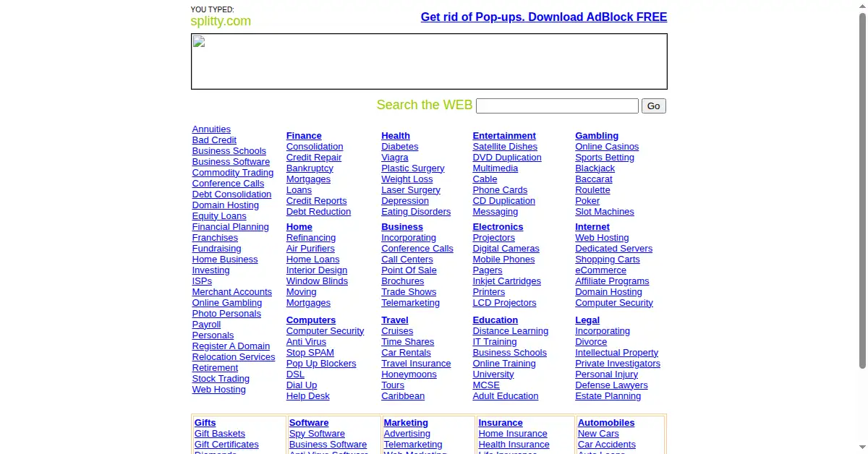This screenshot has height=454, width=868.
Task: Open the Bad Credit link
Action: 214,140
